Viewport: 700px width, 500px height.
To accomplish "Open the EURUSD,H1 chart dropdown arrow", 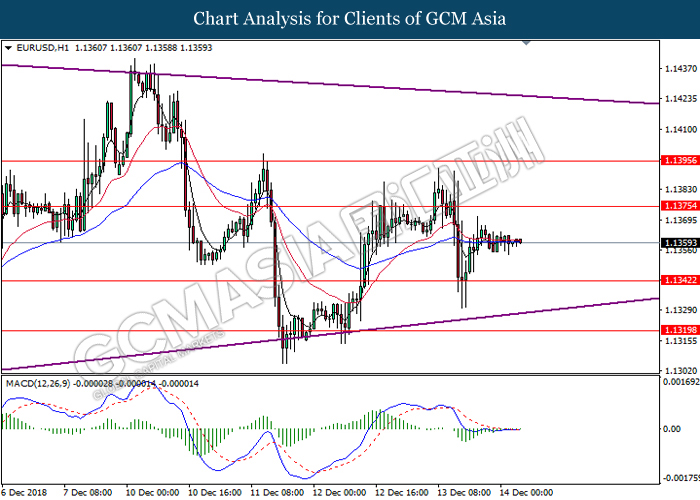I will 8,48.
